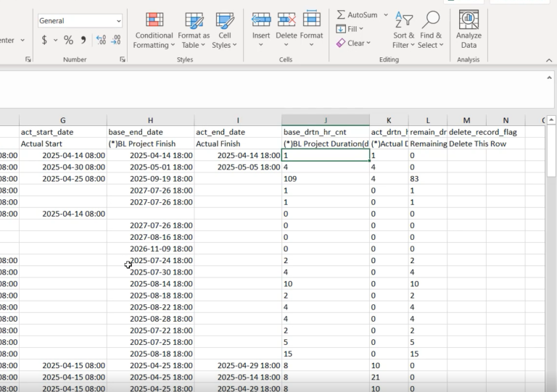This screenshot has height=392, width=557.
Task: Click the Fill button
Action: [349, 29]
